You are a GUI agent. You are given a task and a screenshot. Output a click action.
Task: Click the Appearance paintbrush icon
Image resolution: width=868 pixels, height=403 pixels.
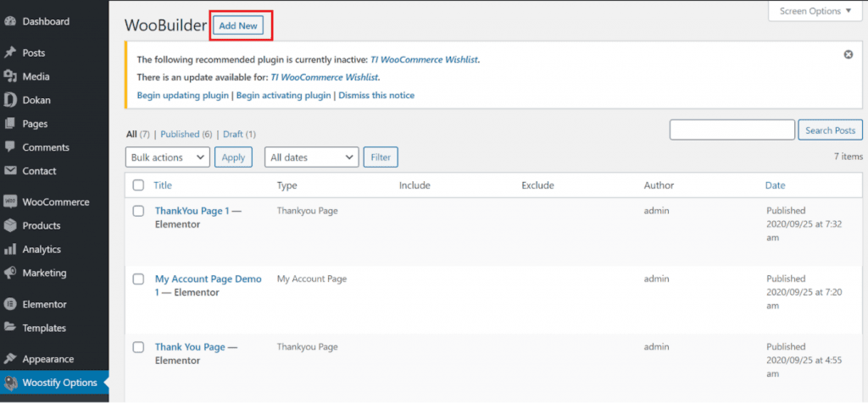[10, 359]
